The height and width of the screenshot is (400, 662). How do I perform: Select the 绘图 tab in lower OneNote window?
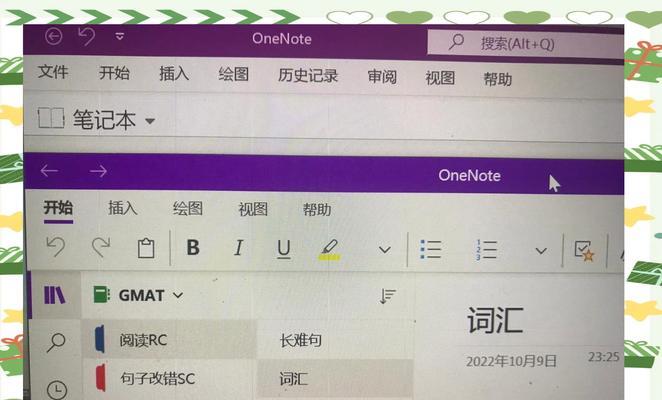(187, 209)
